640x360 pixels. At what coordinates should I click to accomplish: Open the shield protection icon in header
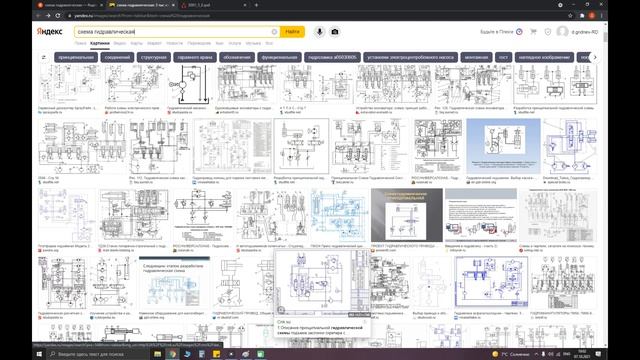(x=548, y=31)
